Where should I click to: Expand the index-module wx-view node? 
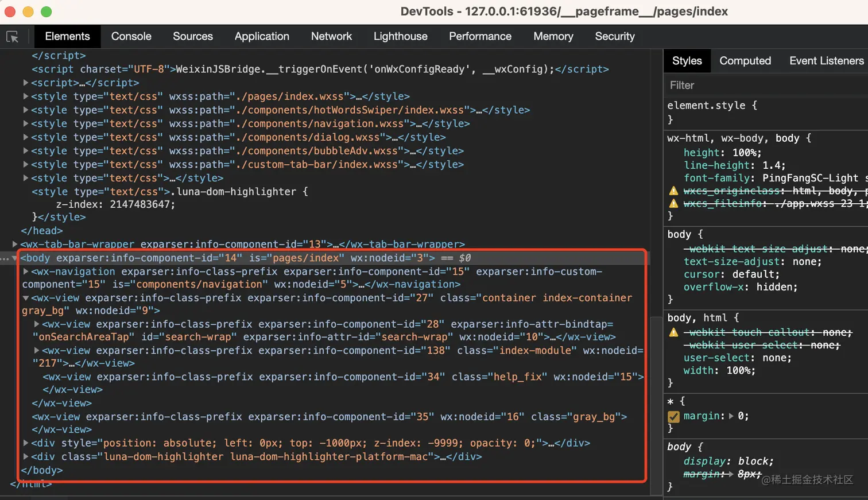[37, 350]
